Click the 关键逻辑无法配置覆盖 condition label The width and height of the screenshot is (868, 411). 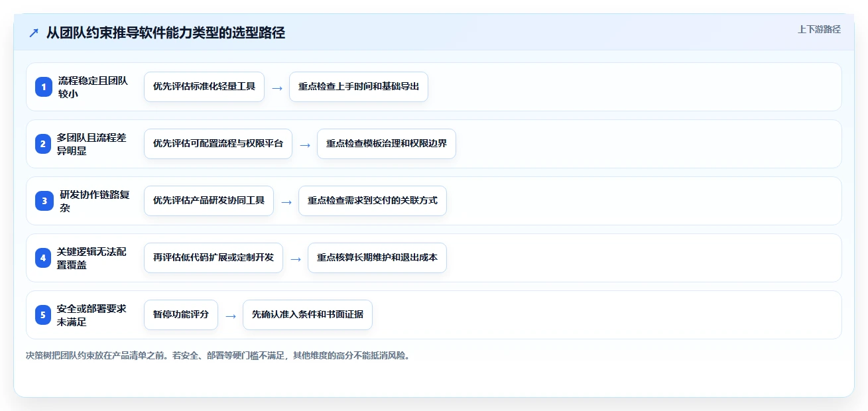[92, 258]
